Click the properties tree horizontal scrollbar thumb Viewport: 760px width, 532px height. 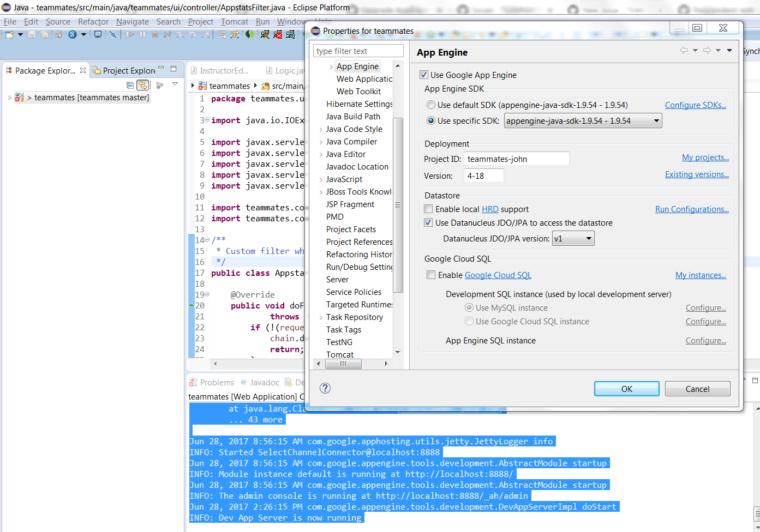click(343, 364)
